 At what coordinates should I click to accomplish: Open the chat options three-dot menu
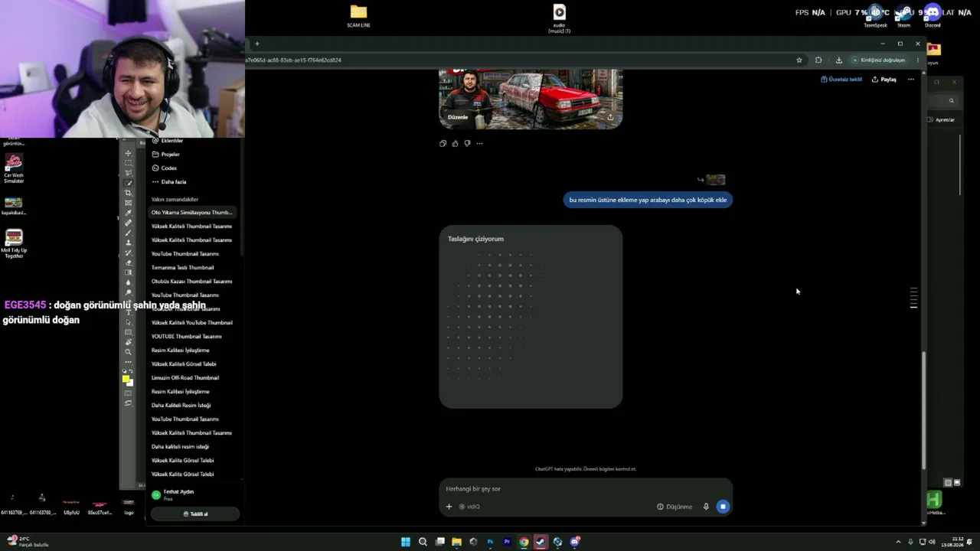click(911, 79)
